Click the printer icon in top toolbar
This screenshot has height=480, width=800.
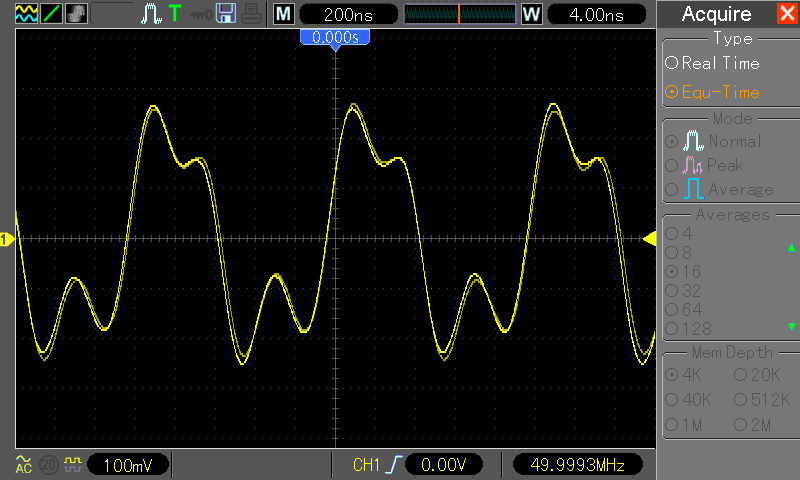[252, 14]
